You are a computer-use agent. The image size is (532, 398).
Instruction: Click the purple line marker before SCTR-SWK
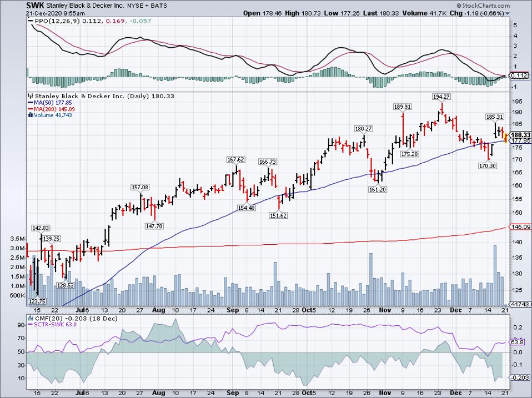point(31,325)
